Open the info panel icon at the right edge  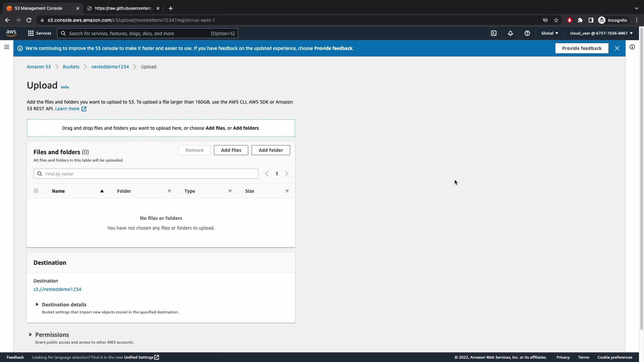(632, 47)
